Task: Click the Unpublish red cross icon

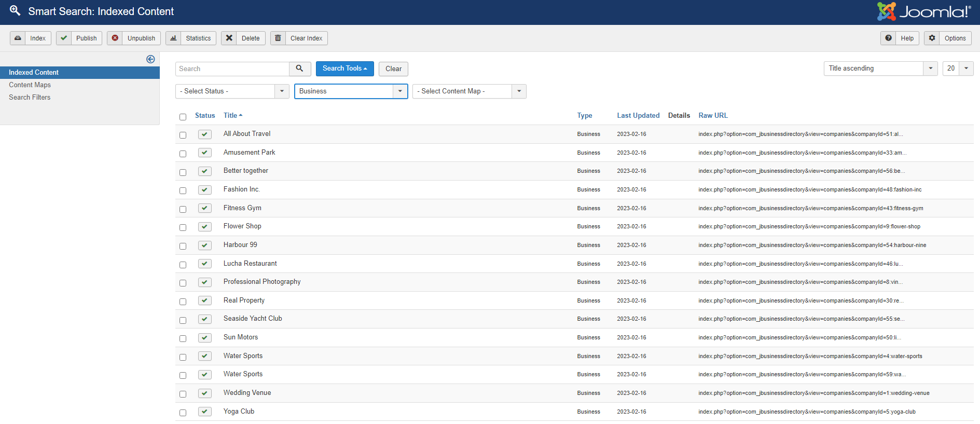Action: [115, 38]
